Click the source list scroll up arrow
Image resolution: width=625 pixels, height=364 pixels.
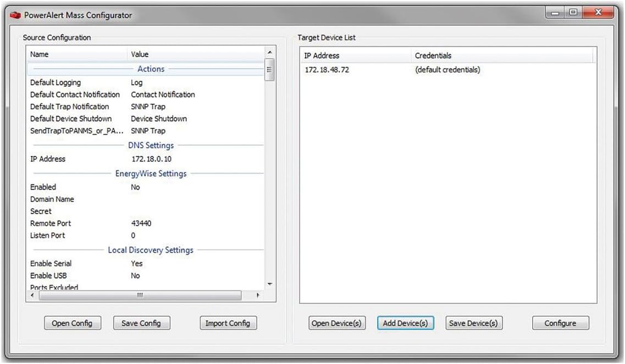270,53
